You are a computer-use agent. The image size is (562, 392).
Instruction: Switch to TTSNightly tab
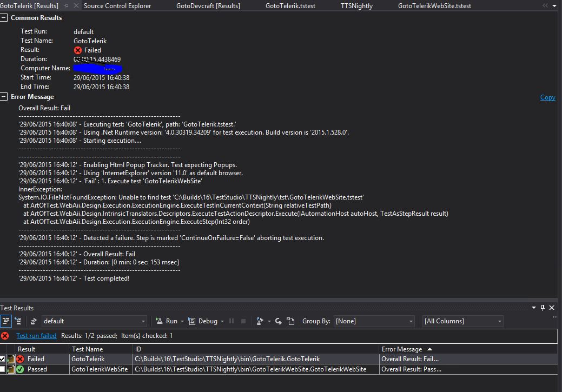pyautogui.click(x=356, y=6)
